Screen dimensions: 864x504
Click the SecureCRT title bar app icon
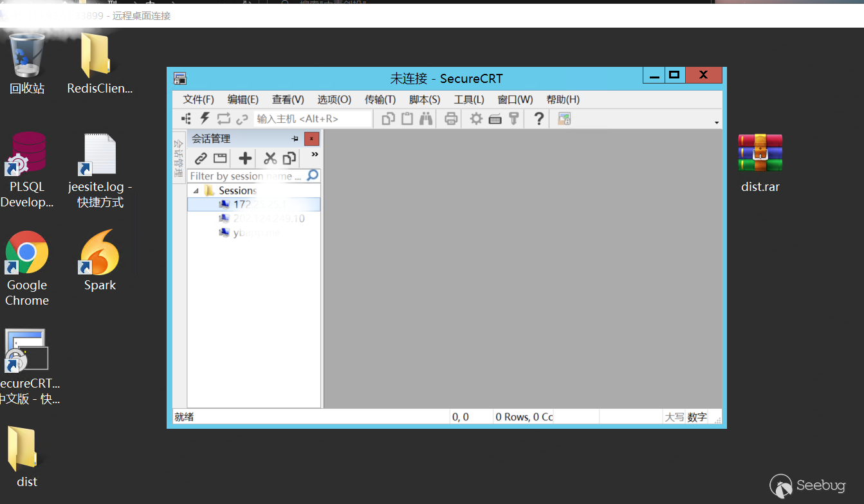click(x=180, y=78)
